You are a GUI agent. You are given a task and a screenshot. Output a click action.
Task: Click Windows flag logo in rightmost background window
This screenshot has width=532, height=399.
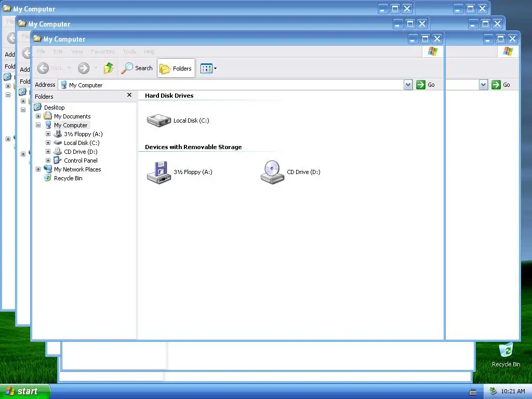(508, 51)
